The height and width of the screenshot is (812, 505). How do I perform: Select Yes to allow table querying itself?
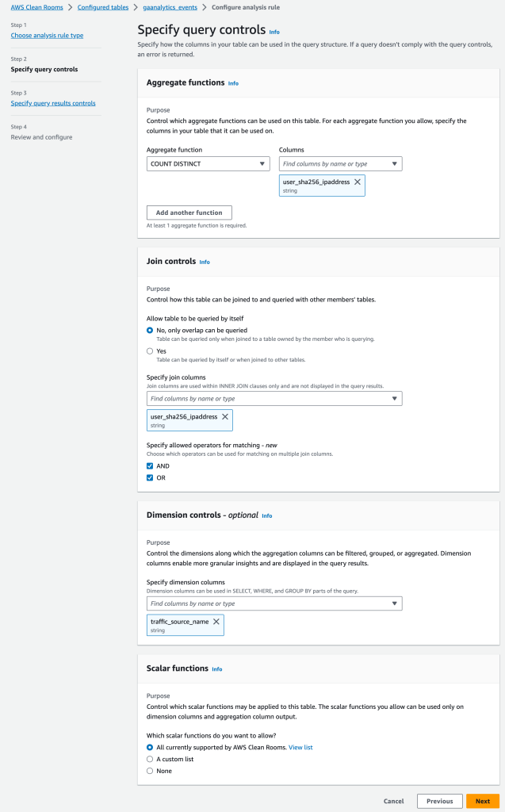[x=150, y=350]
